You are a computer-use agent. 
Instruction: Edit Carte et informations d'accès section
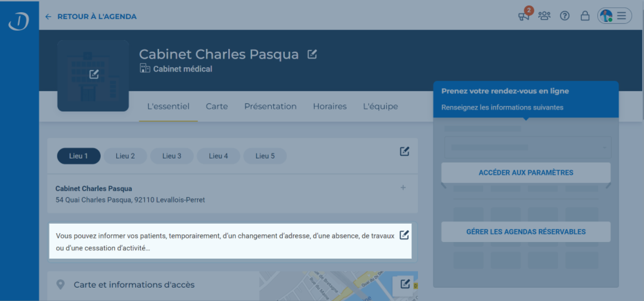pyautogui.click(x=405, y=284)
